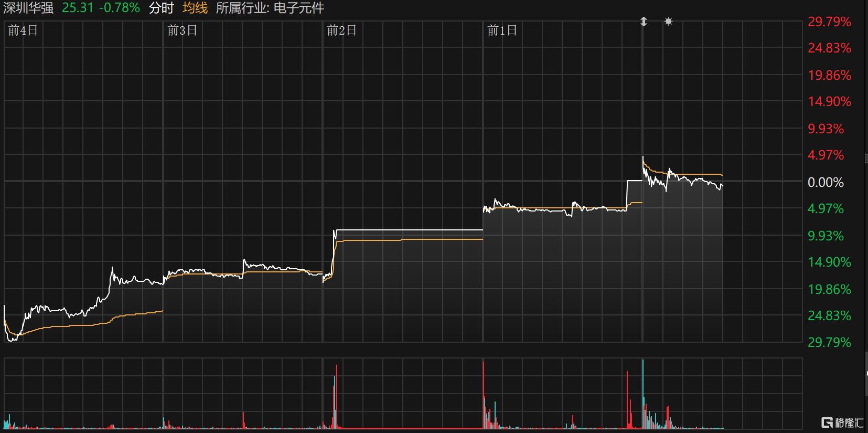Click the red 24.83% axis label
Image resolution: width=868 pixels, height=433 pixels.
[x=829, y=48]
